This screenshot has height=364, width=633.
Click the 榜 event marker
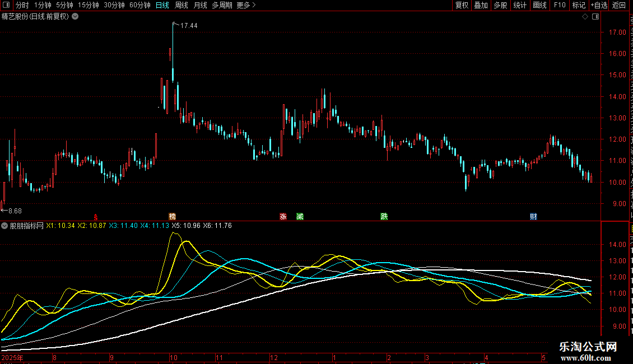[x=173, y=217]
